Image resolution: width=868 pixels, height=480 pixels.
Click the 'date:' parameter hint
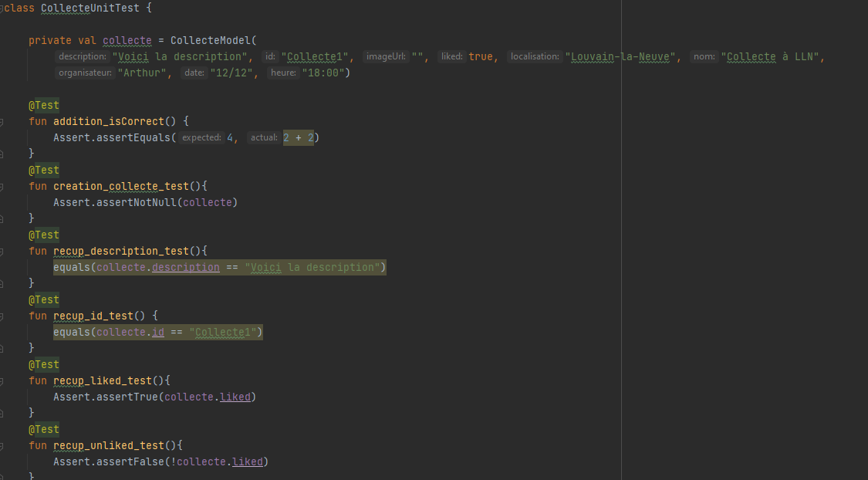(x=194, y=73)
